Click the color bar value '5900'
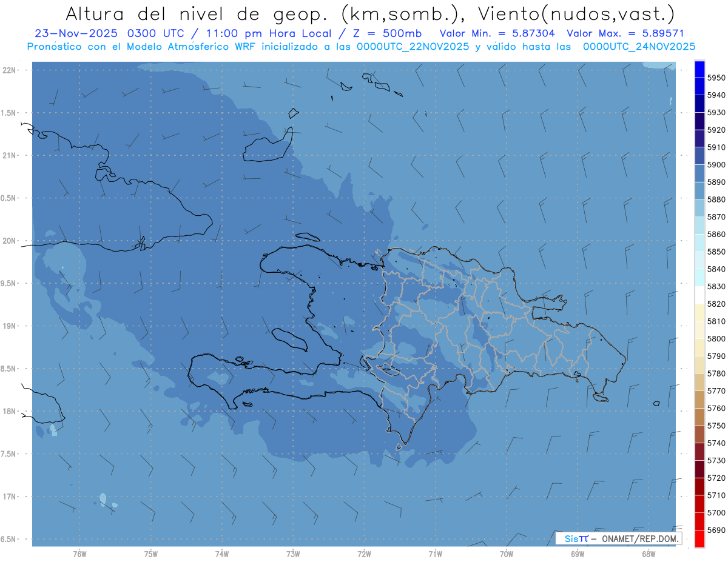 (x=716, y=164)
